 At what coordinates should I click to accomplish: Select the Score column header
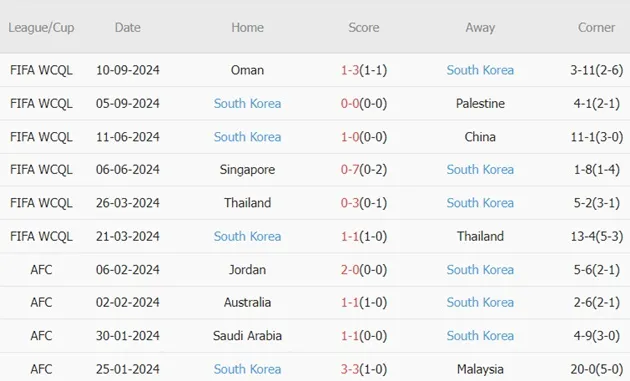tap(364, 27)
